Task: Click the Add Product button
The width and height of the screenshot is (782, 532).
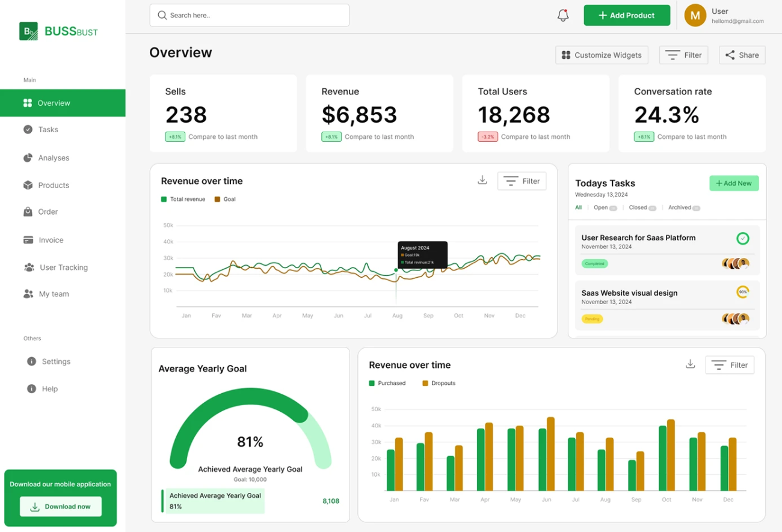Action: pos(626,16)
